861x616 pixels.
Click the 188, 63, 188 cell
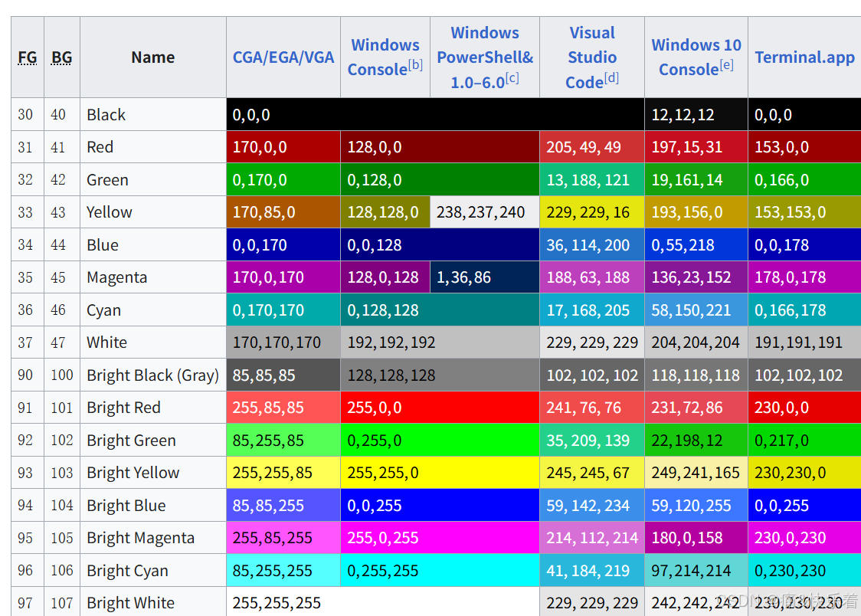coord(592,277)
